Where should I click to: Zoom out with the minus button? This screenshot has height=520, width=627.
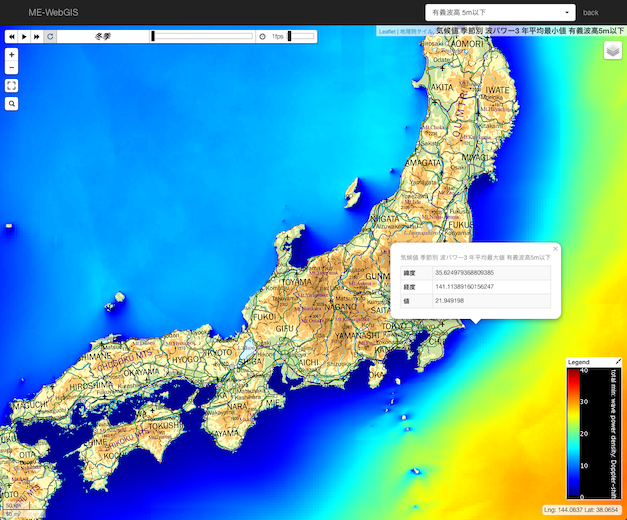[11, 68]
